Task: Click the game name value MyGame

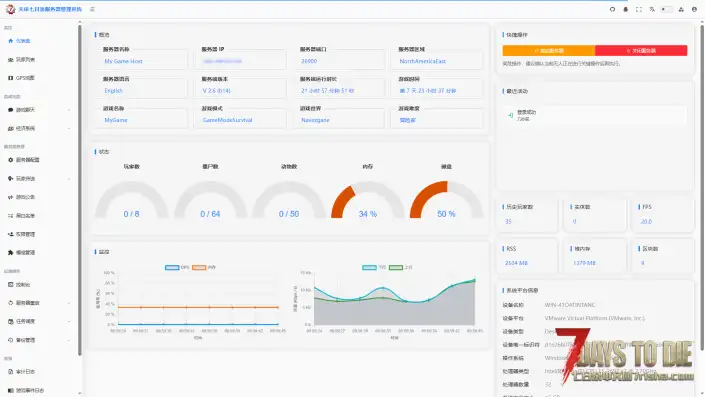Action: tap(116, 120)
